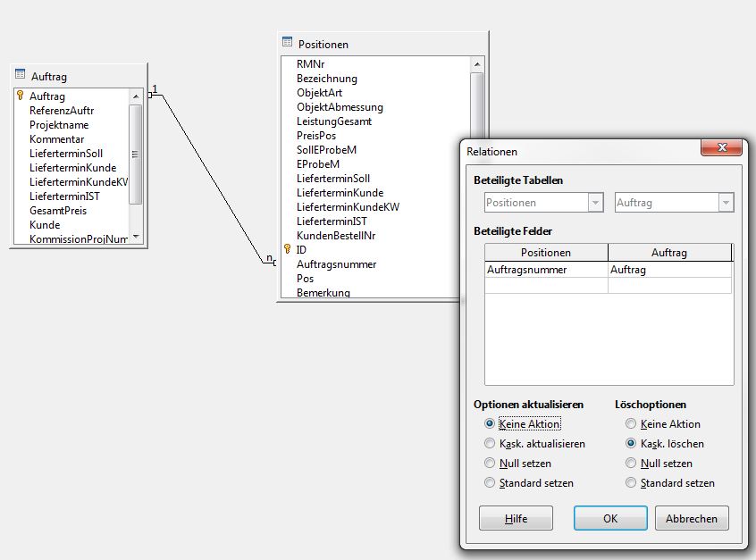This screenshot has height=560, width=756.
Task: Select Projektname field in Auftrag table
Action: 59,125
